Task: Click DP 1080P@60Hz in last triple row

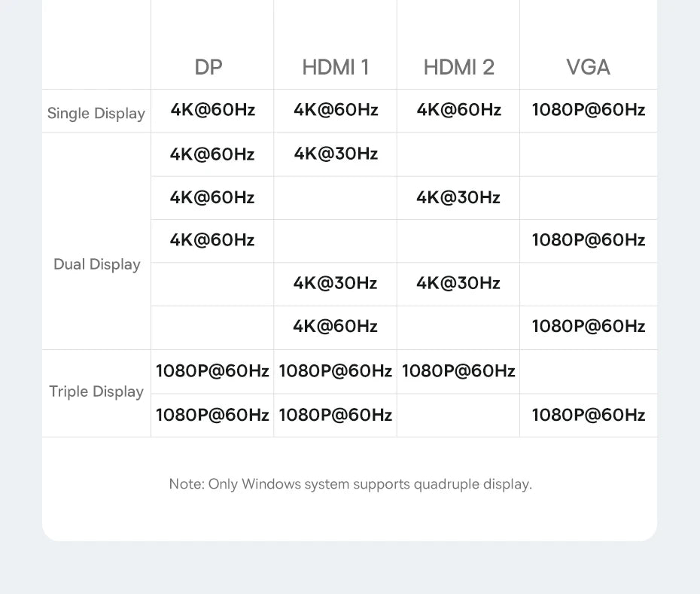Action: [212, 416]
